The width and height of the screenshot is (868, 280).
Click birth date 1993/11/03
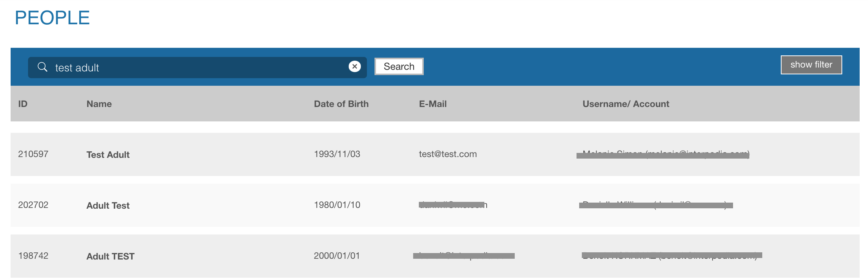(337, 154)
